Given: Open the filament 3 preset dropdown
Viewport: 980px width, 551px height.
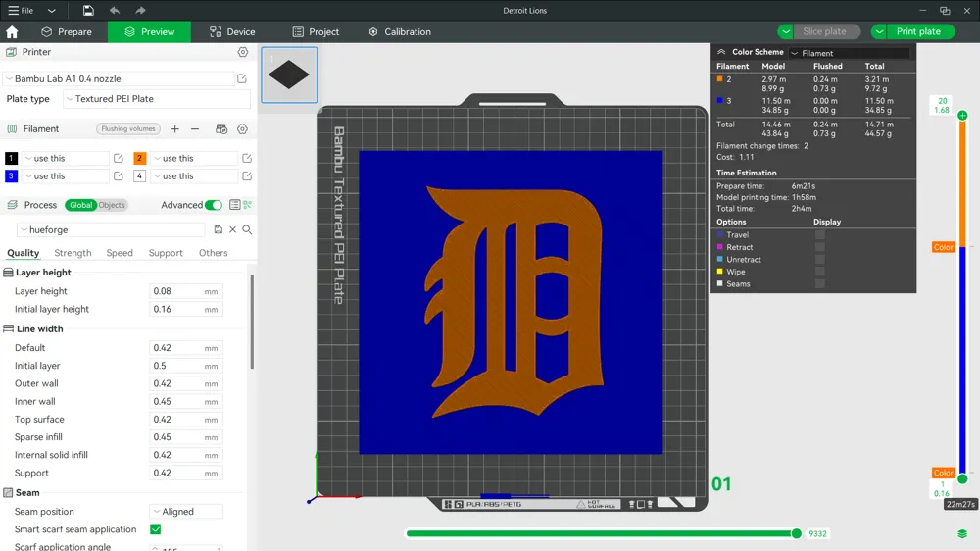Looking at the screenshot, I should (x=65, y=176).
